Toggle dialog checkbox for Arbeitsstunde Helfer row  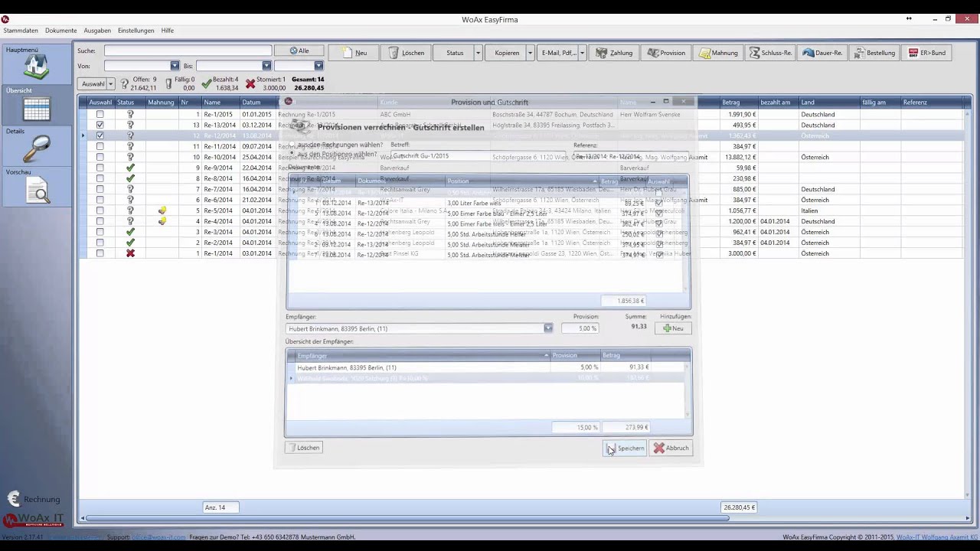point(659,234)
